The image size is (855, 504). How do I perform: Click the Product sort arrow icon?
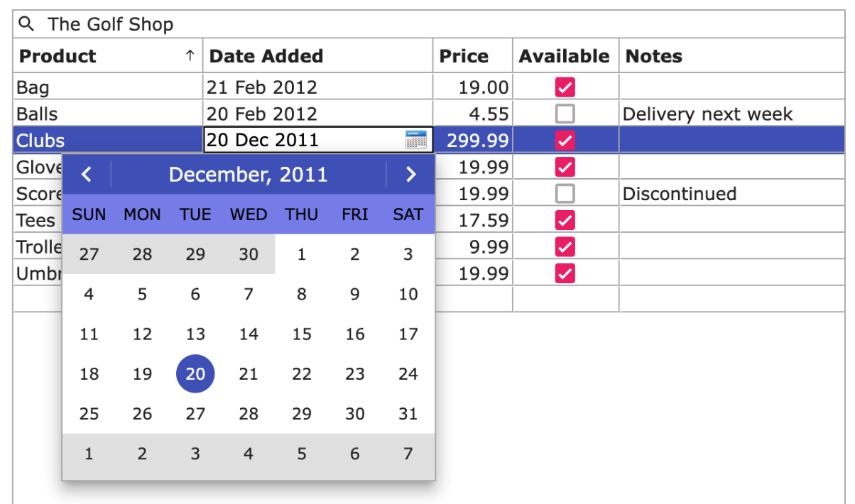coord(190,56)
